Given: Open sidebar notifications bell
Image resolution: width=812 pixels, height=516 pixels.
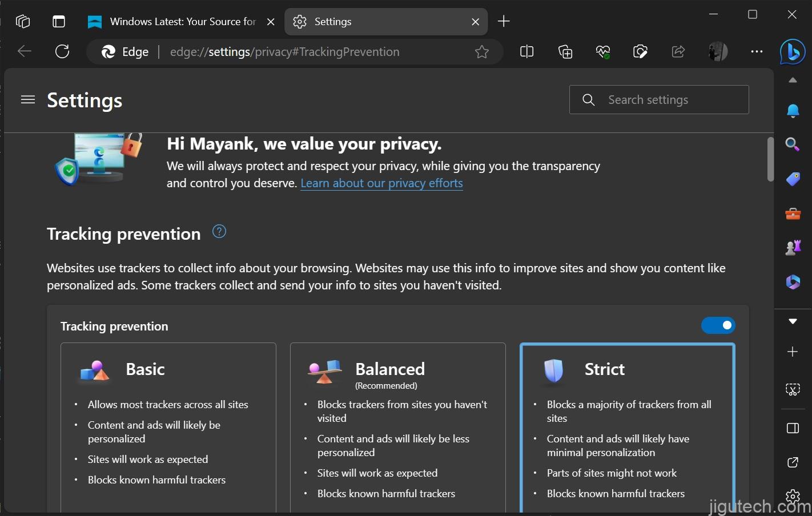Looking at the screenshot, I should coord(793,110).
